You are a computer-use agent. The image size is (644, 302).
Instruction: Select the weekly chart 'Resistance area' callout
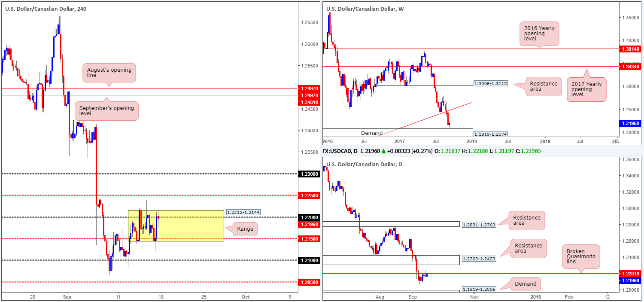click(544, 87)
